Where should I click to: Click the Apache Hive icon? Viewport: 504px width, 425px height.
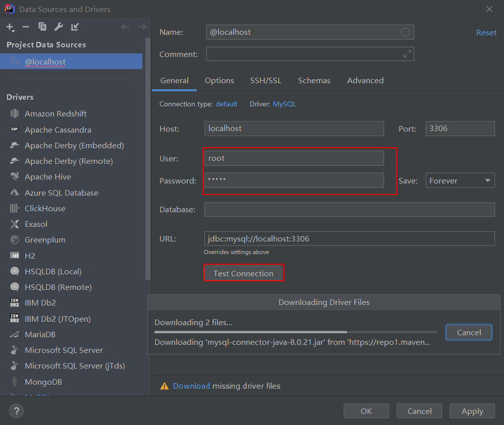15,176
